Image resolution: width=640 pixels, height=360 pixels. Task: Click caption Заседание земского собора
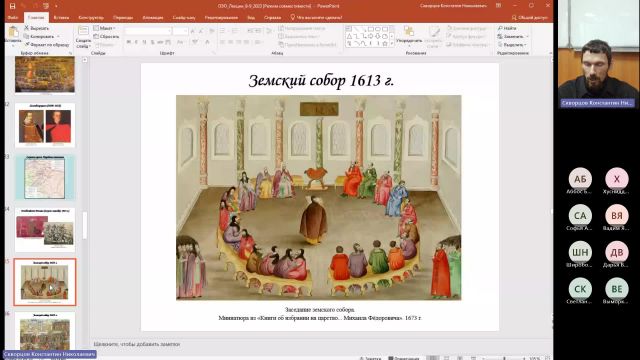click(320, 310)
